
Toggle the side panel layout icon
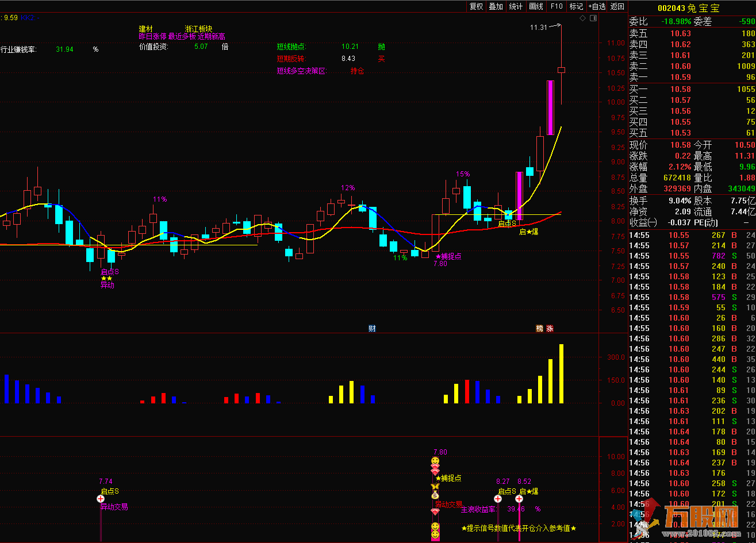[x=593, y=18]
